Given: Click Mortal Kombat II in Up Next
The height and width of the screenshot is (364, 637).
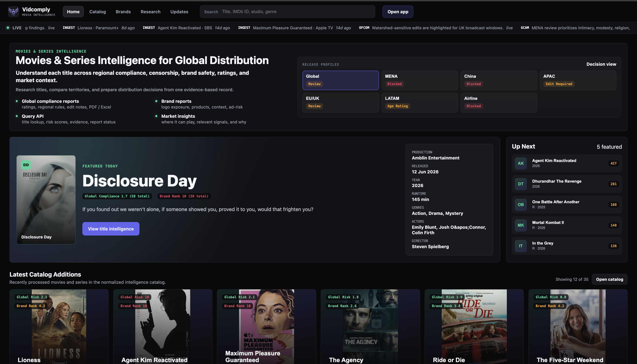Looking at the screenshot, I should pyautogui.click(x=567, y=225).
